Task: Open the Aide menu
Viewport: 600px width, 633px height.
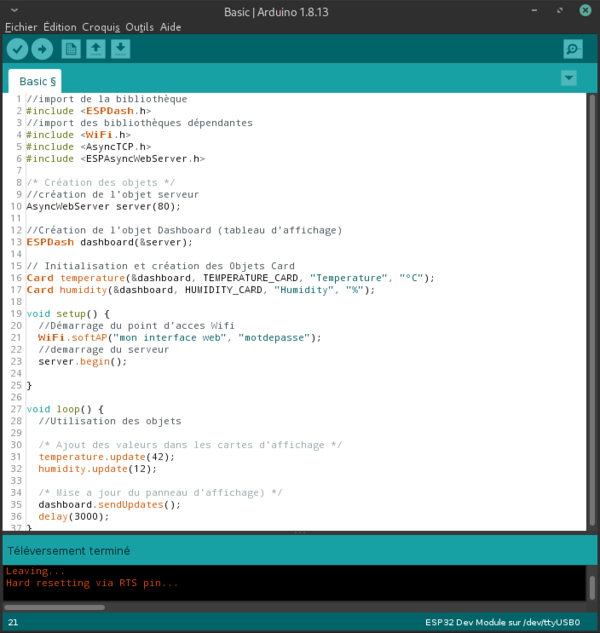Action: 170,27
